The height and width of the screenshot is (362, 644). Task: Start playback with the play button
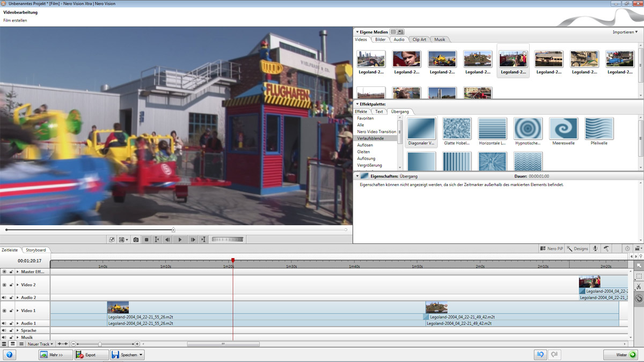coord(180,240)
